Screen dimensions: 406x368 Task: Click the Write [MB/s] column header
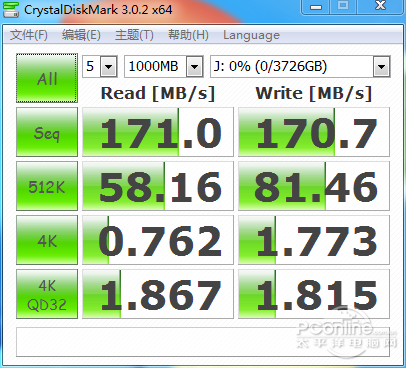coord(313,93)
